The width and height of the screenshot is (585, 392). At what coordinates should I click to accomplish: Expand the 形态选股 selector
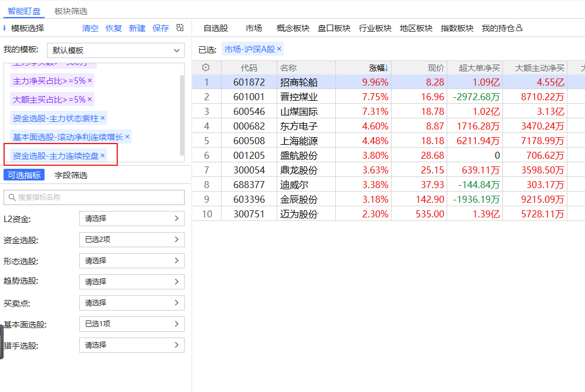point(132,261)
